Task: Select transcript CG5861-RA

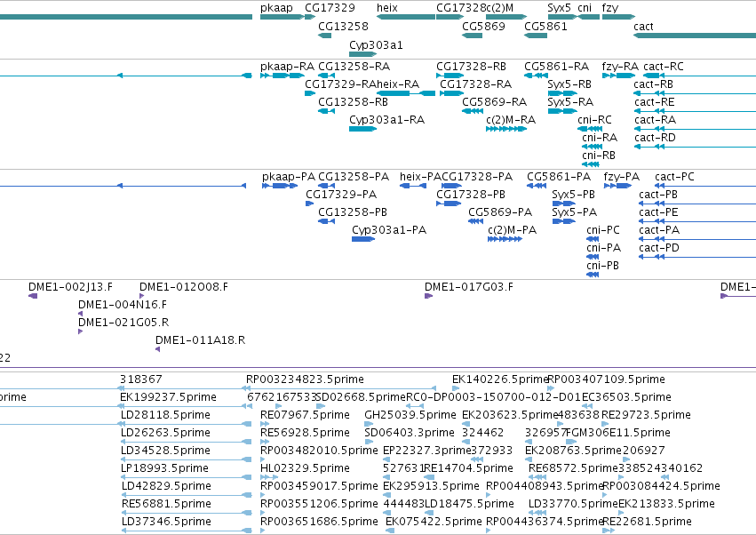Action: click(x=556, y=66)
